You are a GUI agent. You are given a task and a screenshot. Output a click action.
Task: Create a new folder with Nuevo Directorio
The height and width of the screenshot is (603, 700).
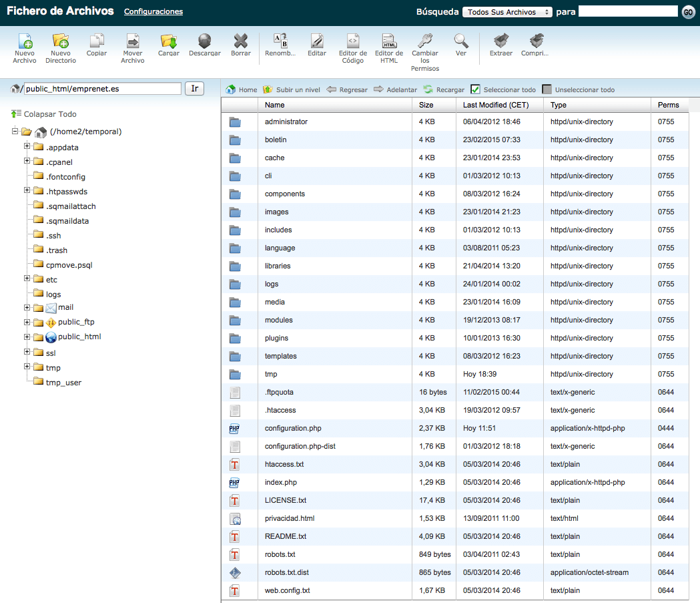61,48
